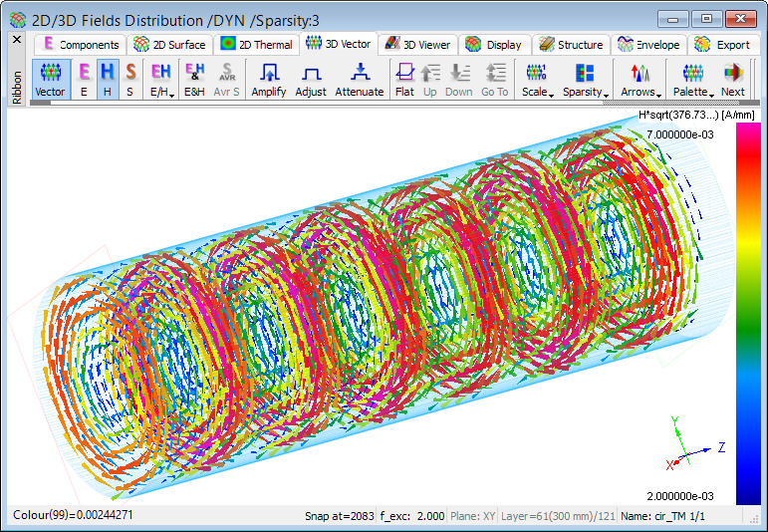This screenshot has height=532, width=768.
Task: Enable the E field display
Action: (x=84, y=79)
